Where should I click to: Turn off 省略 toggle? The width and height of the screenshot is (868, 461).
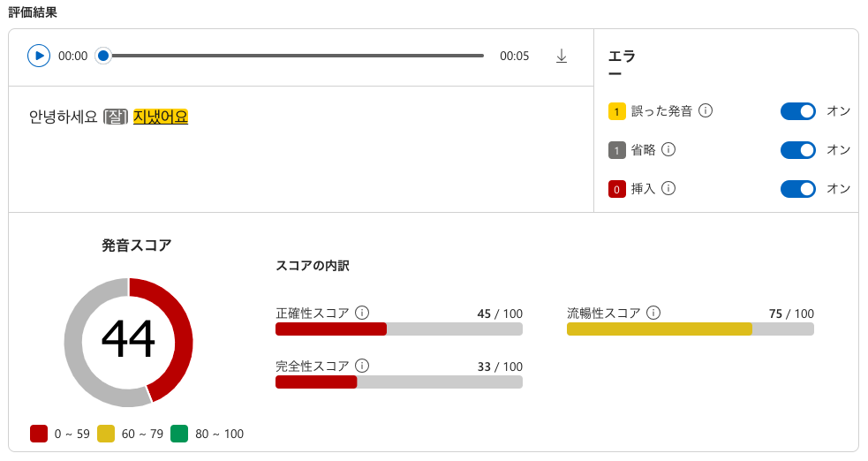(x=797, y=149)
